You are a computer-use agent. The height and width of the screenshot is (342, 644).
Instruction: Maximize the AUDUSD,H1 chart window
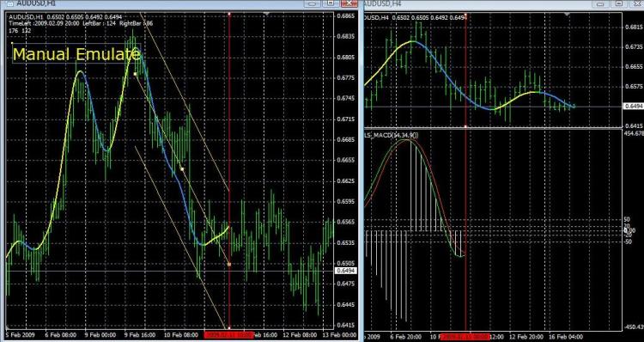331,3
